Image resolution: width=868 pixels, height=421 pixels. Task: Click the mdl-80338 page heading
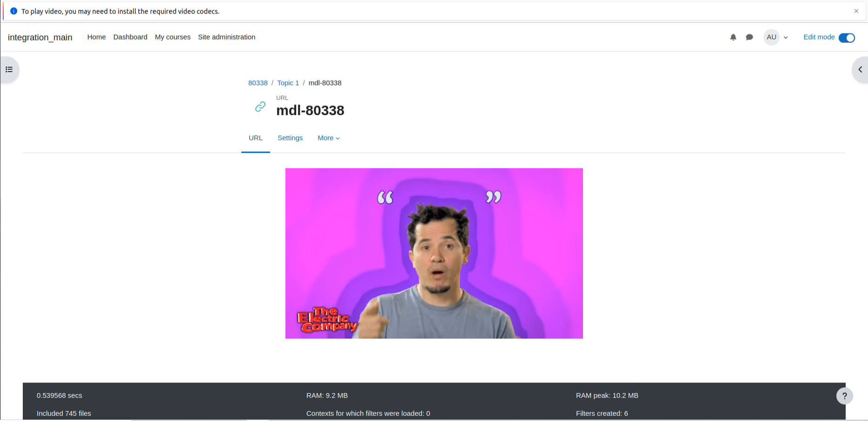pos(310,111)
